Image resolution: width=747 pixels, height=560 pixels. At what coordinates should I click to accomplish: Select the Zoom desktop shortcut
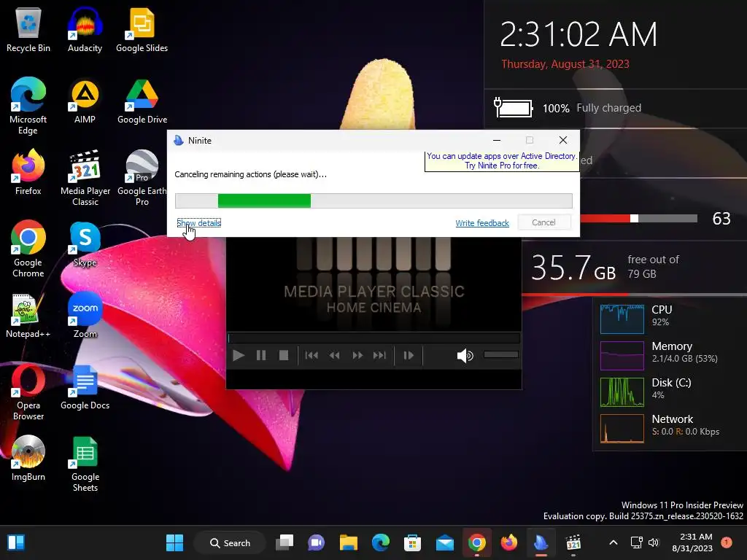(85, 316)
